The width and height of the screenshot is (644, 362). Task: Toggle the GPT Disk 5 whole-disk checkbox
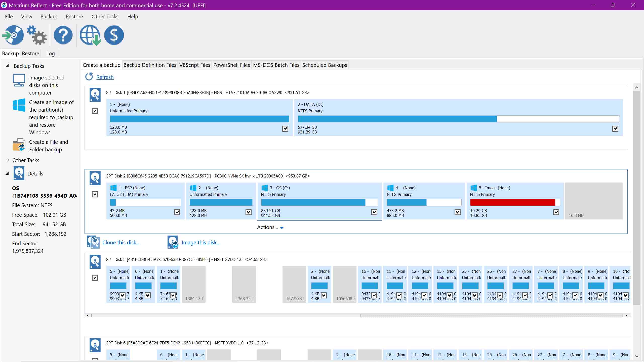(95, 278)
